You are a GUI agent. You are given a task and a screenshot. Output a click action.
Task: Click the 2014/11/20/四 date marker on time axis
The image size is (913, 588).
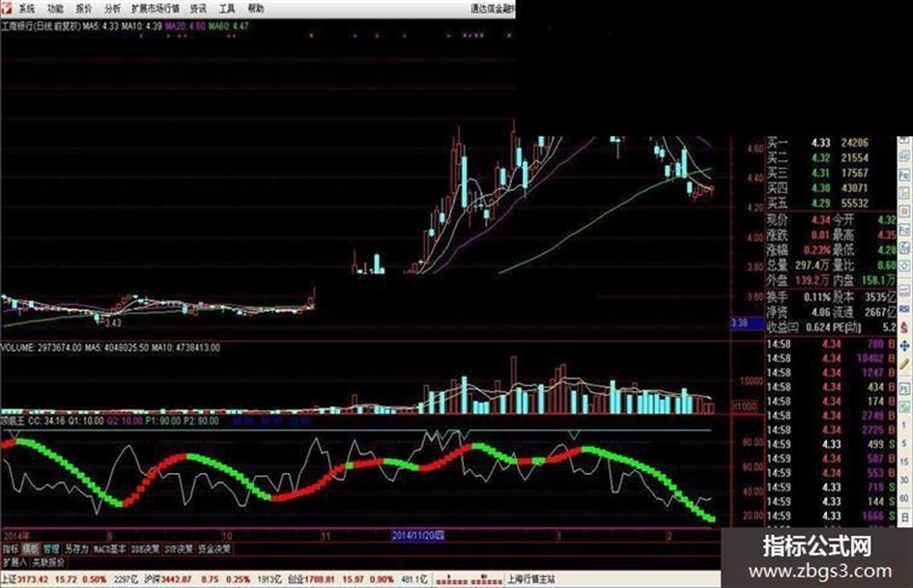[418, 535]
